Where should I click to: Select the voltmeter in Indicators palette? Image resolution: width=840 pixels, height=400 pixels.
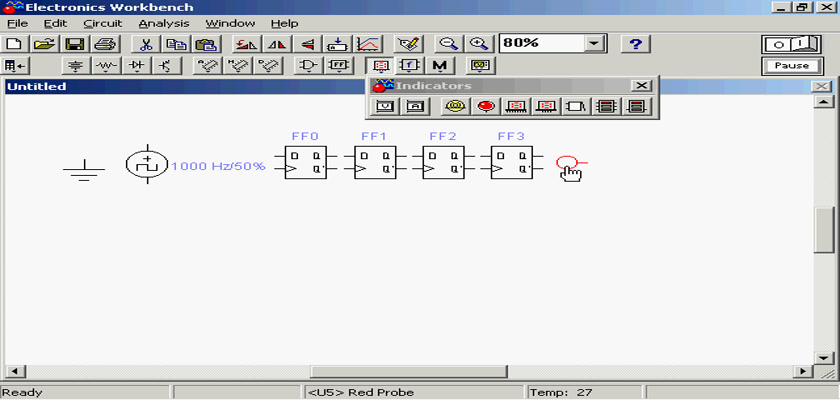(x=387, y=106)
